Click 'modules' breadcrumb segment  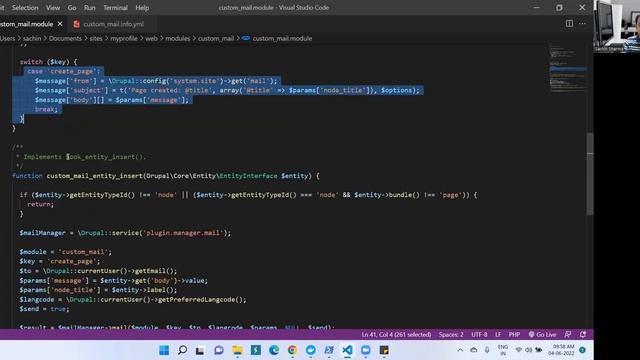point(178,38)
